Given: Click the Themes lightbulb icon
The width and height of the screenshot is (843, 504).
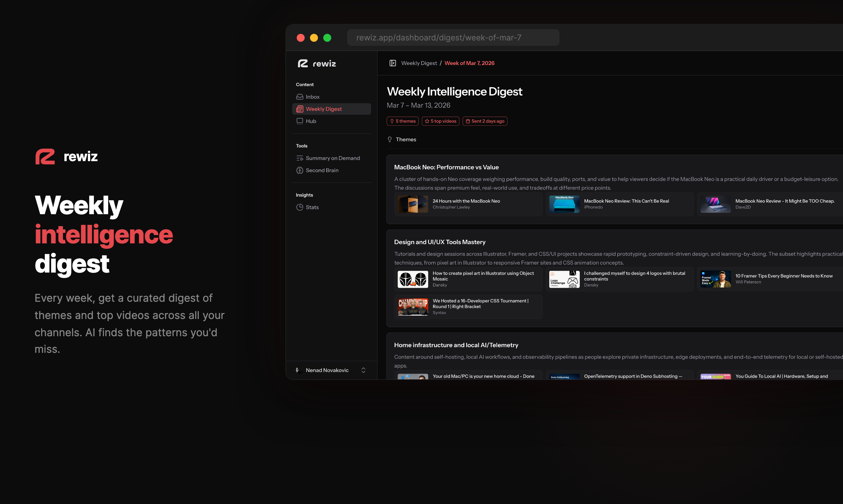Looking at the screenshot, I should tap(390, 140).
